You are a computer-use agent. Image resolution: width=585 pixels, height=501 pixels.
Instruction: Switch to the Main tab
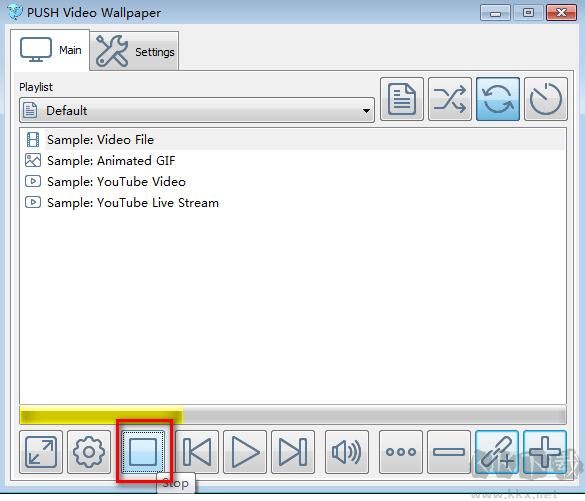click(50, 50)
